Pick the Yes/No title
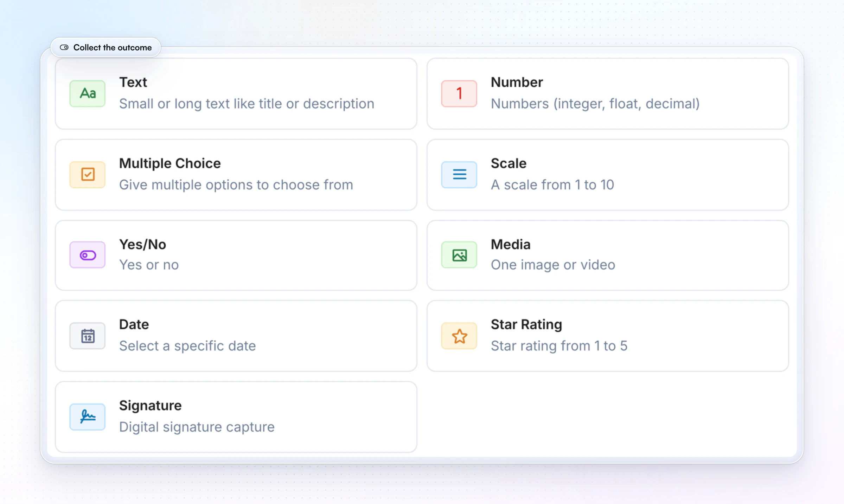The image size is (844, 504). pos(142,245)
